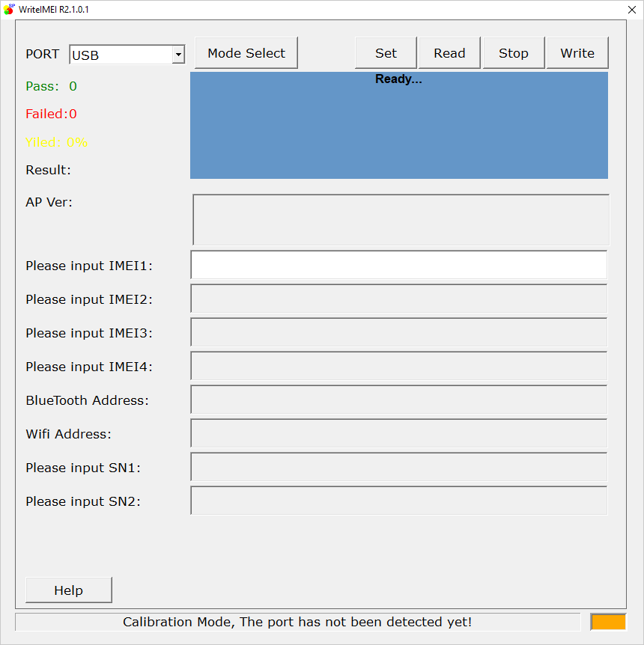Click the blue Ready status panel
Screen dimensions: 644x645
398,125
